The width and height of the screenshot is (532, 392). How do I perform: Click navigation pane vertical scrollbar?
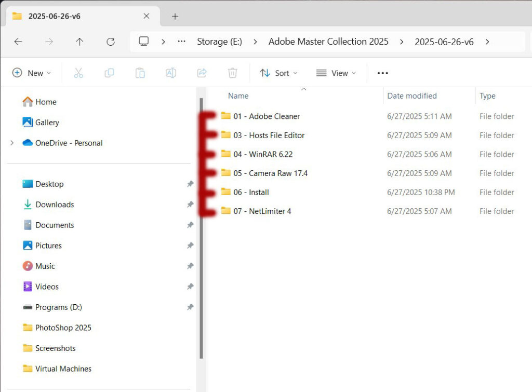click(x=201, y=228)
